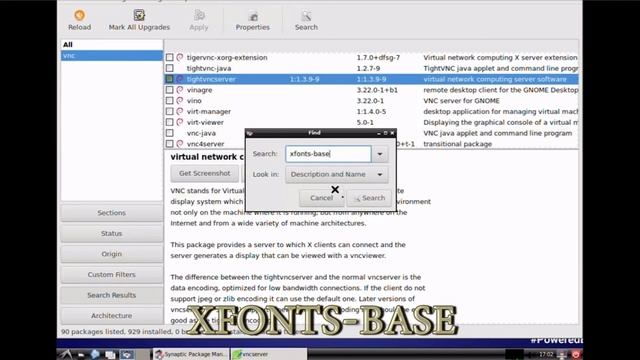Click the Debian swirl icon beside tightvncserver

point(180,79)
